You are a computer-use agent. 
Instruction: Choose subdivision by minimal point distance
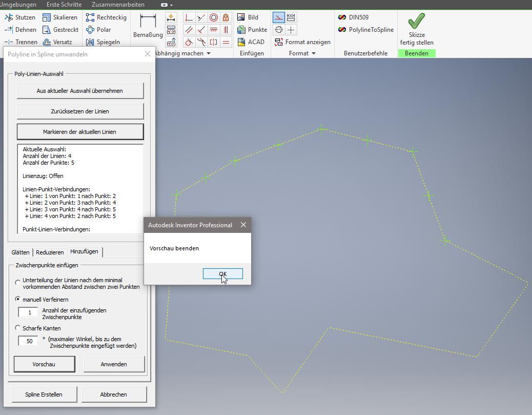17,282
